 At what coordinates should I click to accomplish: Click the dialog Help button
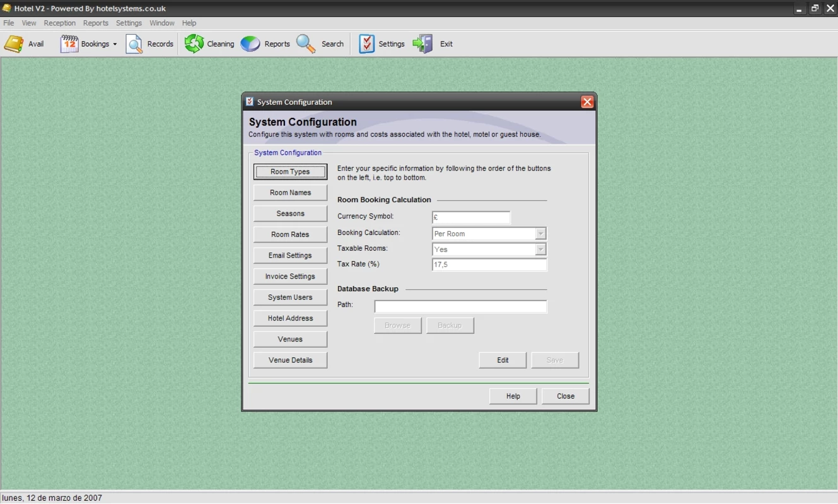coord(513,396)
